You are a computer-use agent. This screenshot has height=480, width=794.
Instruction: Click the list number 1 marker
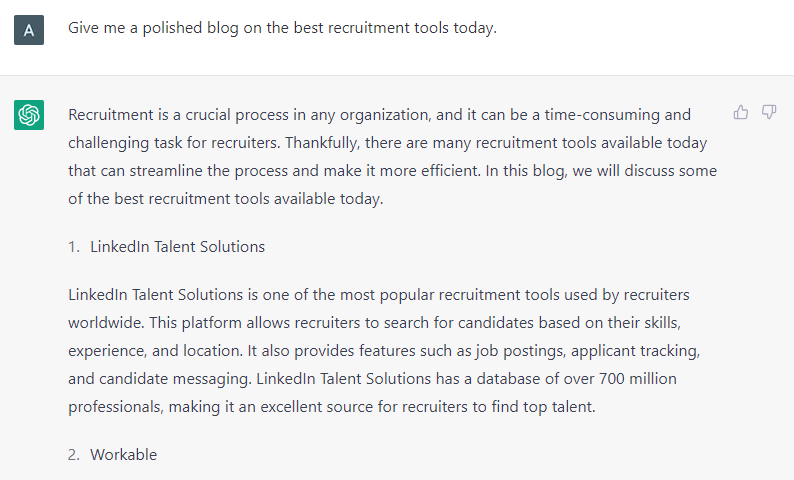pyautogui.click(x=74, y=247)
